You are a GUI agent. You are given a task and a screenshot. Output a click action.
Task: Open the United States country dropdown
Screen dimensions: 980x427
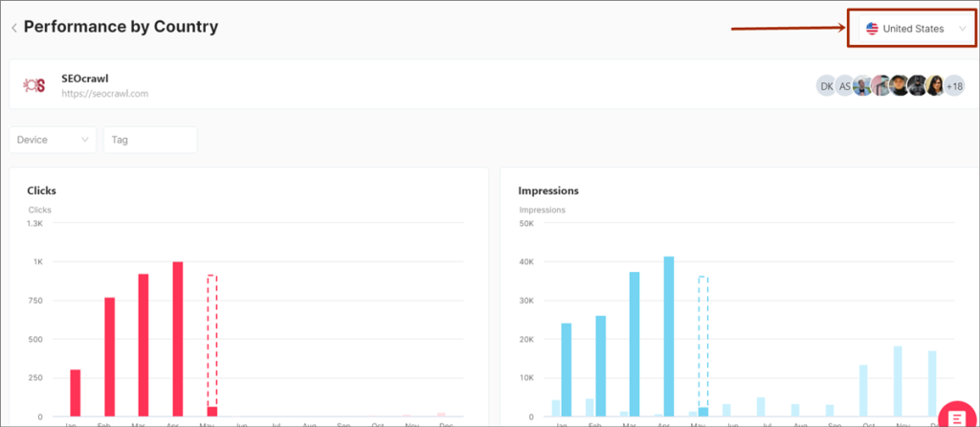click(915, 29)
